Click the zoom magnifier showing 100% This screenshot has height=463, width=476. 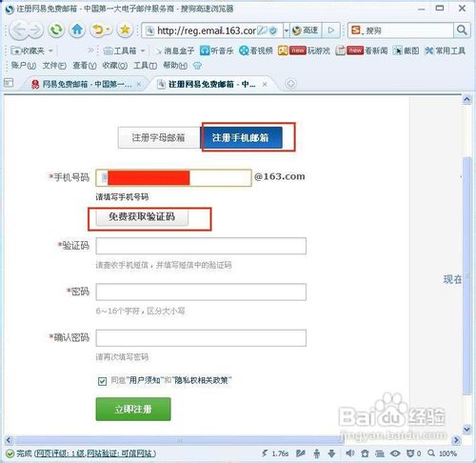coord(442,453)
